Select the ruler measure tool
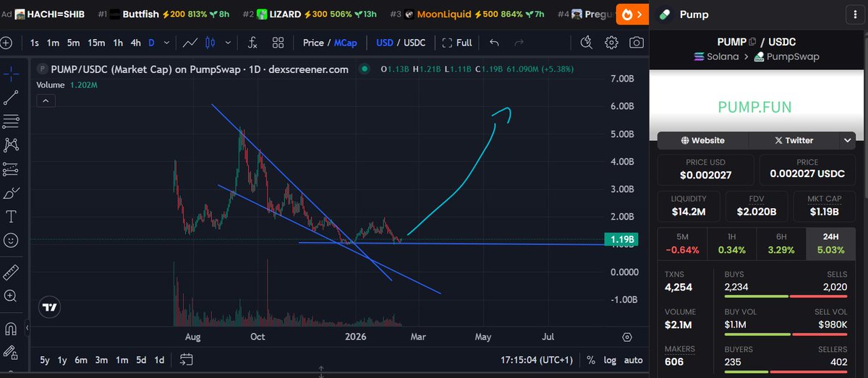Screen dimensions: 868x378 pyautogui.click(x=11, y=272)
